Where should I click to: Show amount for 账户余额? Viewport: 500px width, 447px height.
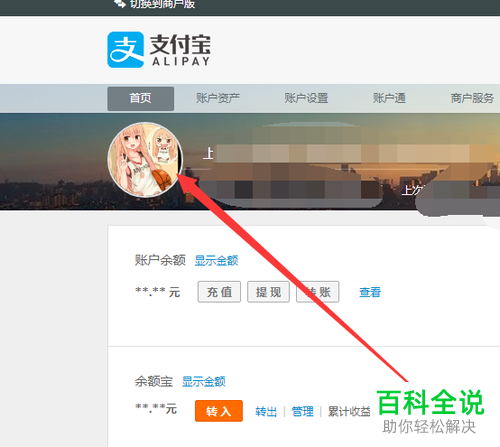pyautogui.click(x=216, y=260)
